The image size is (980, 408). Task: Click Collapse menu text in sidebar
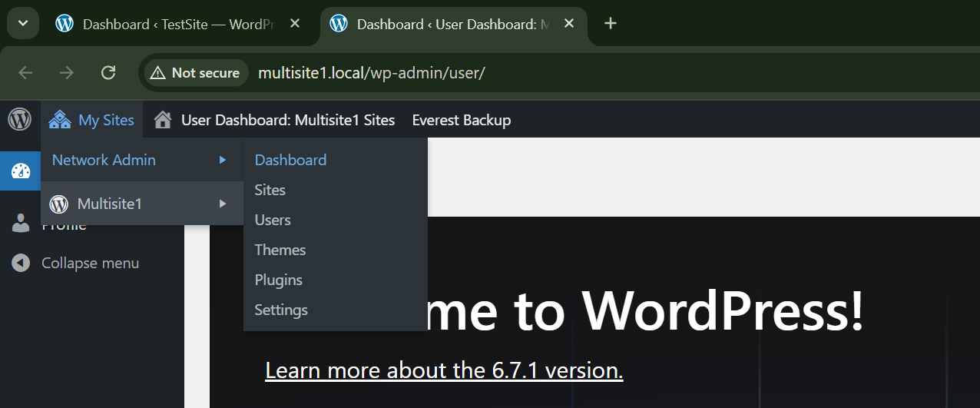[90, 263]
